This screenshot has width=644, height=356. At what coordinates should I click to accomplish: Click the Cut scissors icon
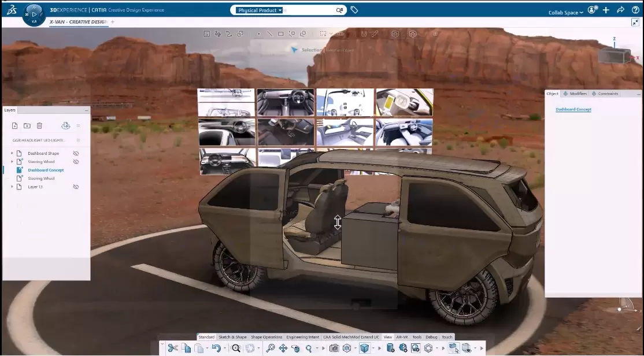[x=172, y=348]
